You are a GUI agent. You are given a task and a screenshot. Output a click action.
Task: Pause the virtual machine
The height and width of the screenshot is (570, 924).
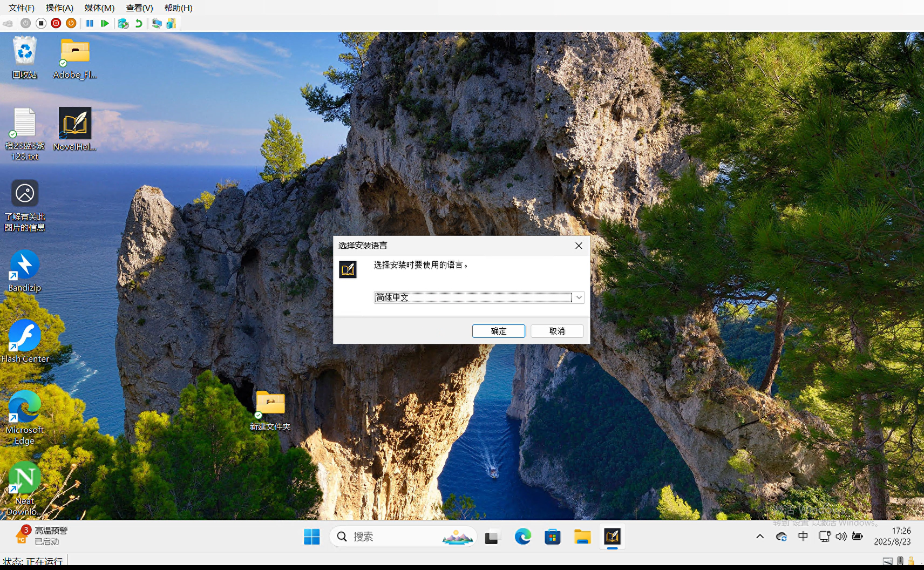pyautogui.click(x=90, y=23)
